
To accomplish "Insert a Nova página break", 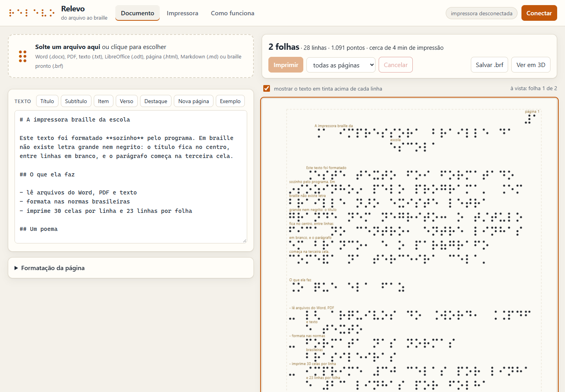I will (194, 101).
